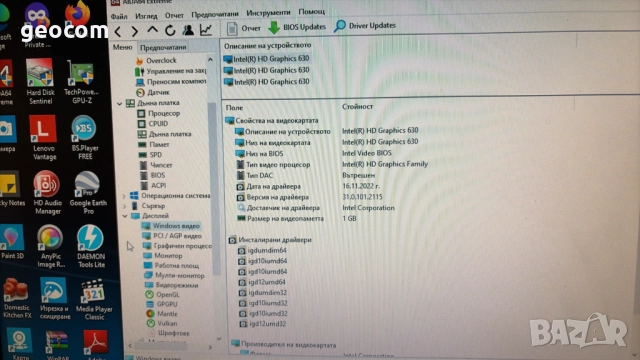The height and width of the screenshot is (360, 640).
Task: Open BS.Player FREE desktop icon
Action: click(x=84, y=138)
